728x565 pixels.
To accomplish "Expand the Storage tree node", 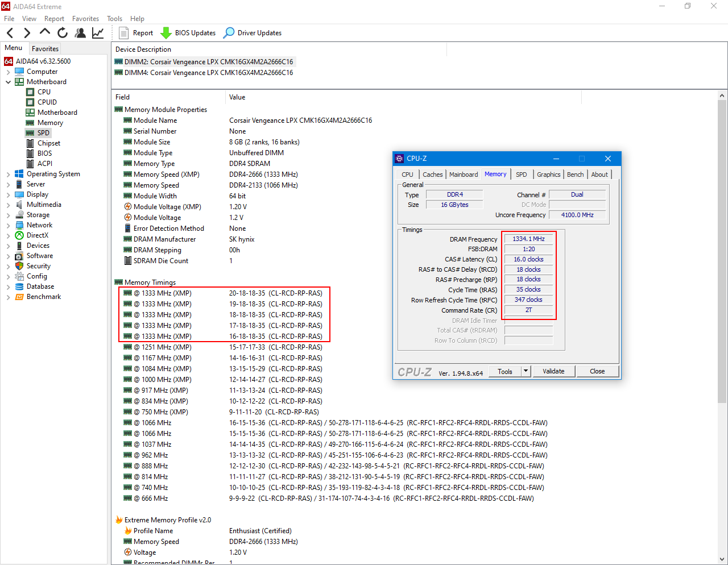I will pyautogui.click(x=8, y=215).
